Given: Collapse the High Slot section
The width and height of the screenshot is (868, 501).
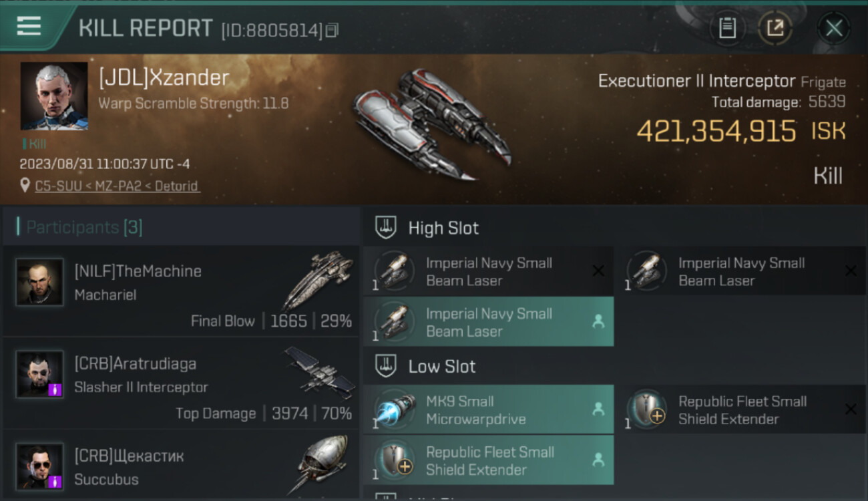Looking at the screenshot, I should [615, 228].
